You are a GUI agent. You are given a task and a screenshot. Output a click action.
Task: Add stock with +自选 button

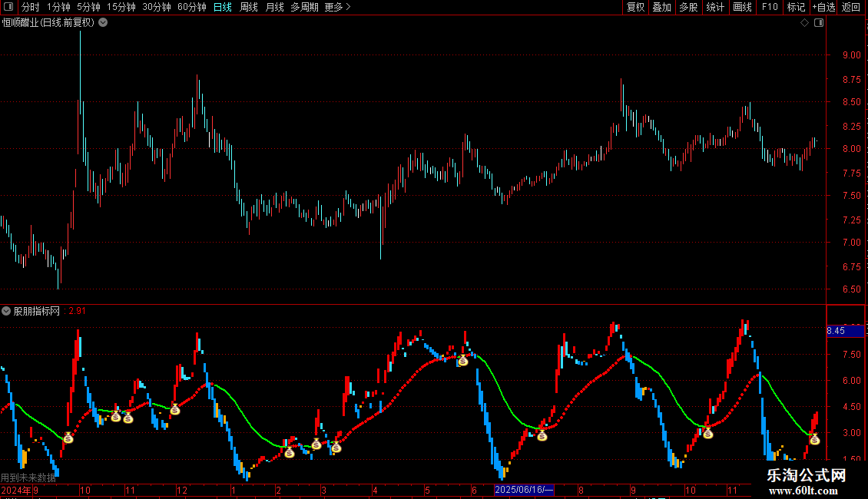tap(823, 7)
